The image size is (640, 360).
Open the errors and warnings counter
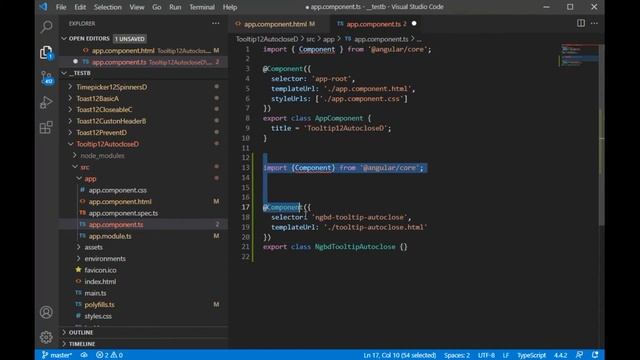coord(109,355)
